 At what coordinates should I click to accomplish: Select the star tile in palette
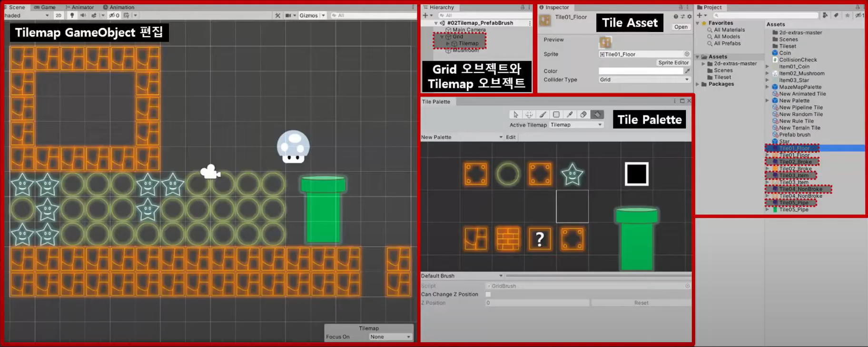coord(572,174)
